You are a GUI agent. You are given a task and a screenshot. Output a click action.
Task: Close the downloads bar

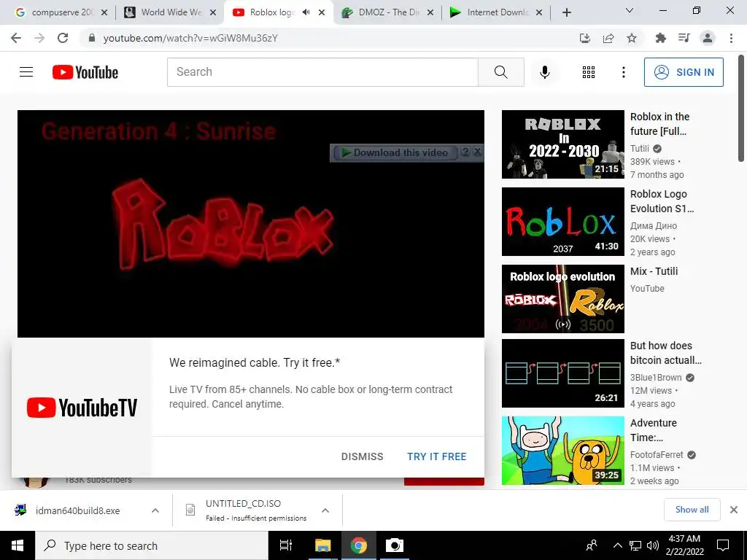(734, 510)
